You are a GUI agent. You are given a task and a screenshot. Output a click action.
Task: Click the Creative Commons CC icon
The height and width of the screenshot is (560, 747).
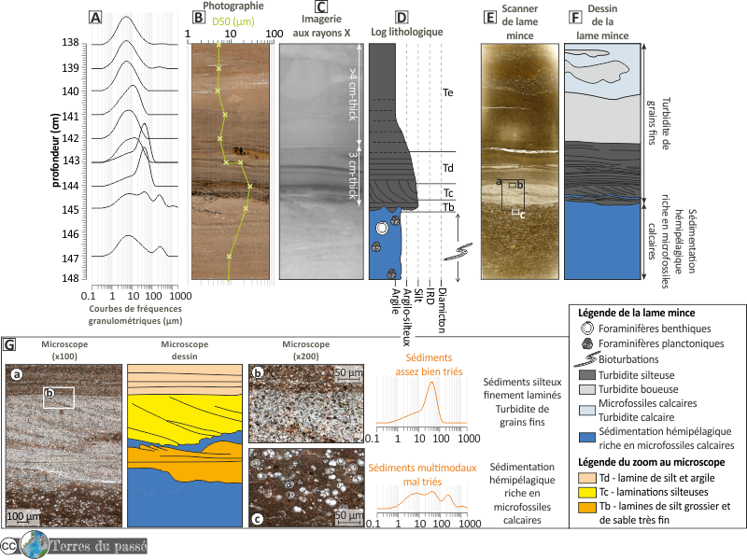(8, 546)
